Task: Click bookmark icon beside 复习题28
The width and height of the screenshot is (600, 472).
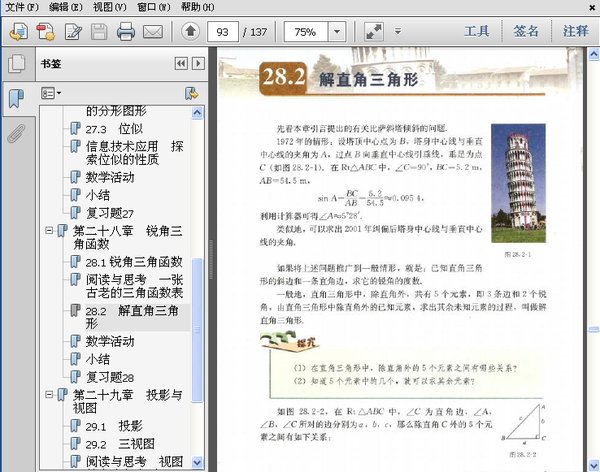Action: tap(75, 377)
